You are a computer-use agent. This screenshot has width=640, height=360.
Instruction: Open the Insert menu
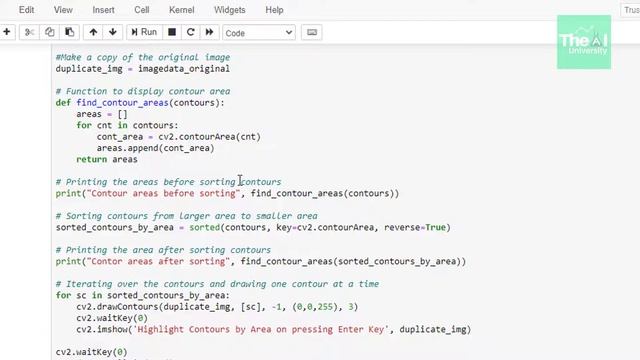pyautogui.click(x=103, y=10)
